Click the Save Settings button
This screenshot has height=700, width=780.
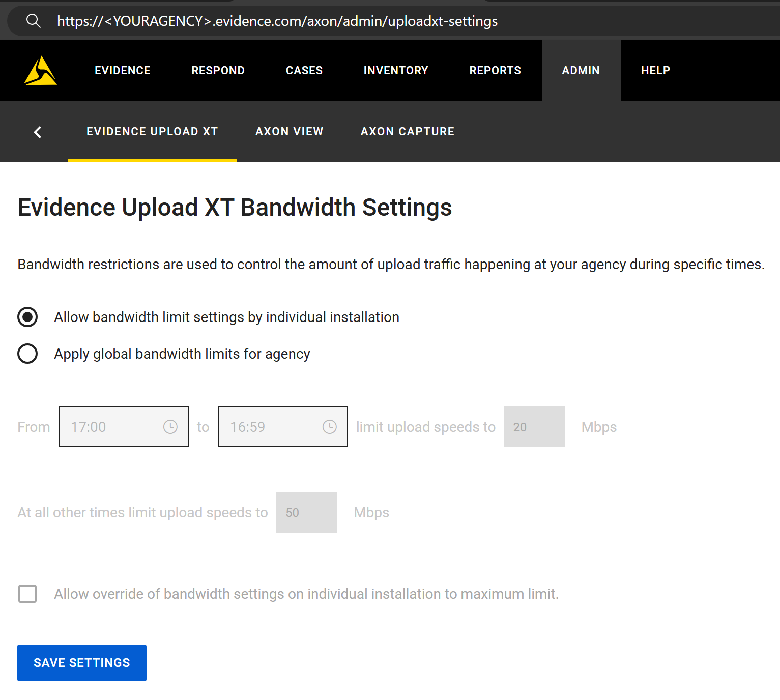coord(82,663)
